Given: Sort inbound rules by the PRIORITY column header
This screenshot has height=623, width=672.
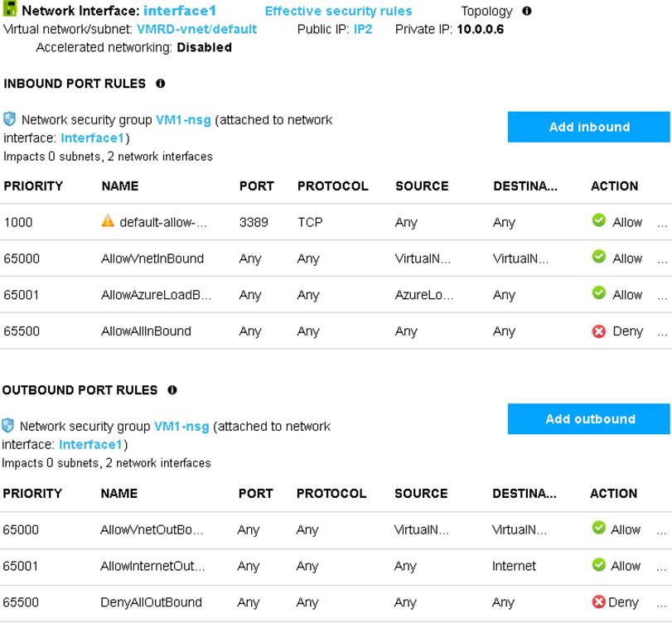Looking at the screenshot, I should tap(33, 186).
